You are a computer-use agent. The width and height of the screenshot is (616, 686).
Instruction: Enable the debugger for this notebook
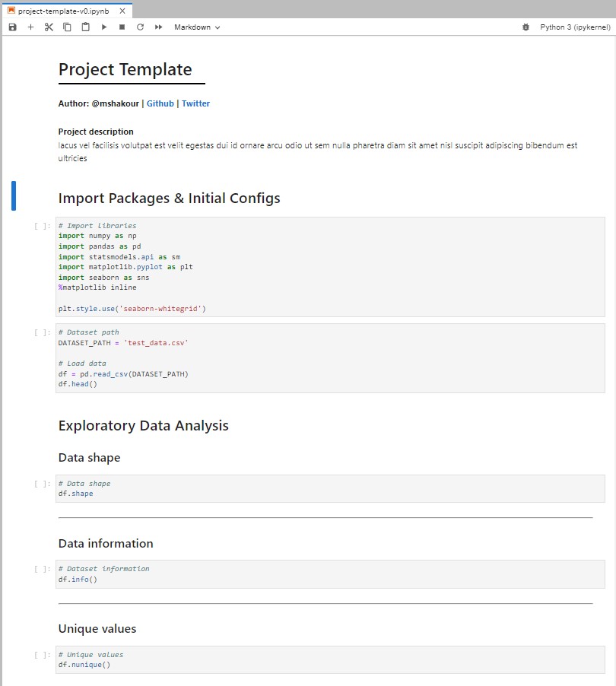click(526, 27)
